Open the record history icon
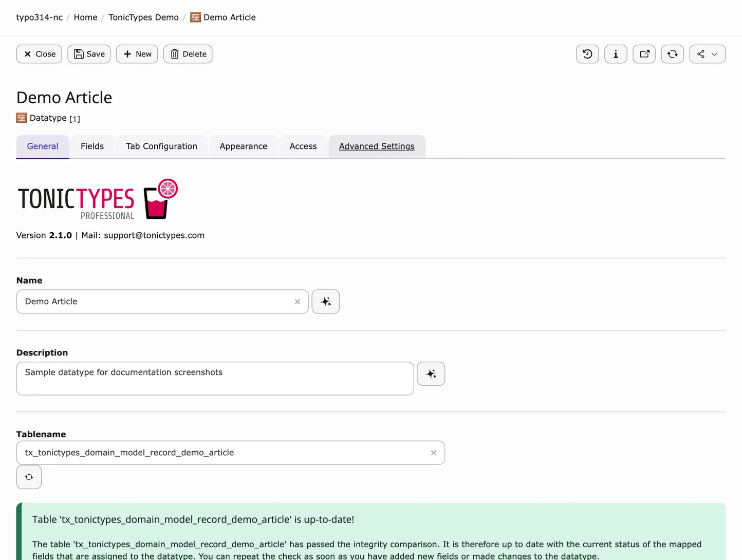Viewport: 742px width, 560px height. click(x=587, y=54)
